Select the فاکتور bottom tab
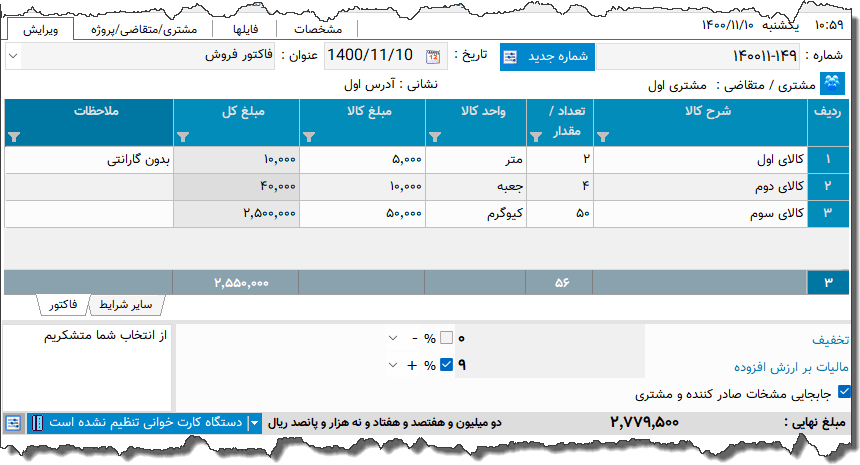 [x=63, y=305]
